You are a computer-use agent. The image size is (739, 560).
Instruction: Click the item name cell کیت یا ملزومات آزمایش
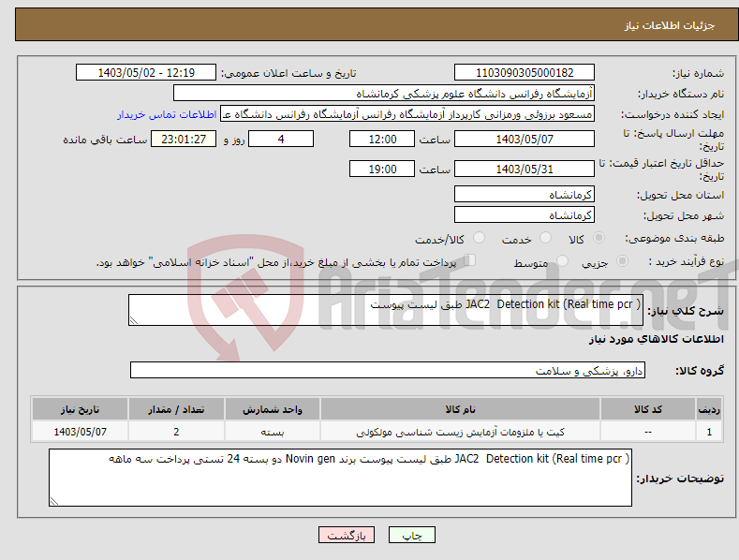(460, 432)
